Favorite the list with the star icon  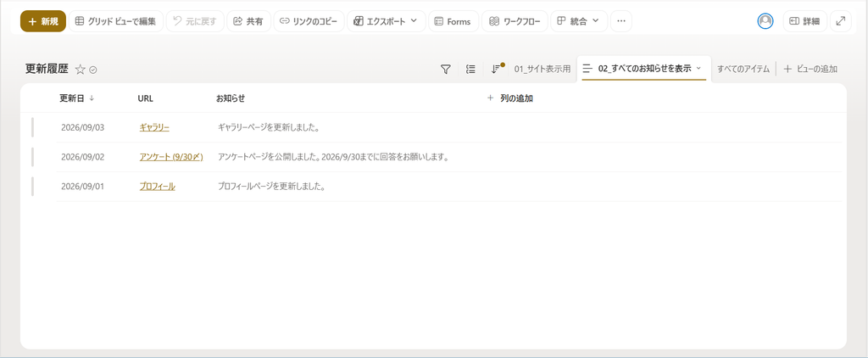tap(81, 70)
